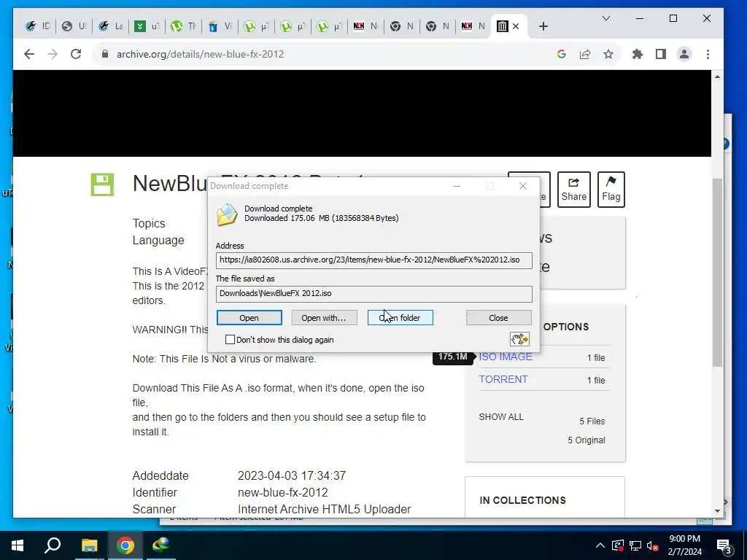Close Download complete dialog via X

(x=522, y=186)
